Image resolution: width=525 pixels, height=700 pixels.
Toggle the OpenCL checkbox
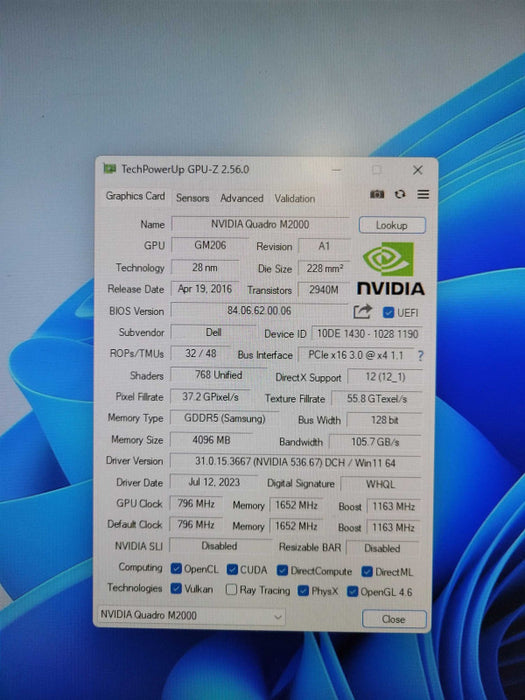(x=176, y=568)
